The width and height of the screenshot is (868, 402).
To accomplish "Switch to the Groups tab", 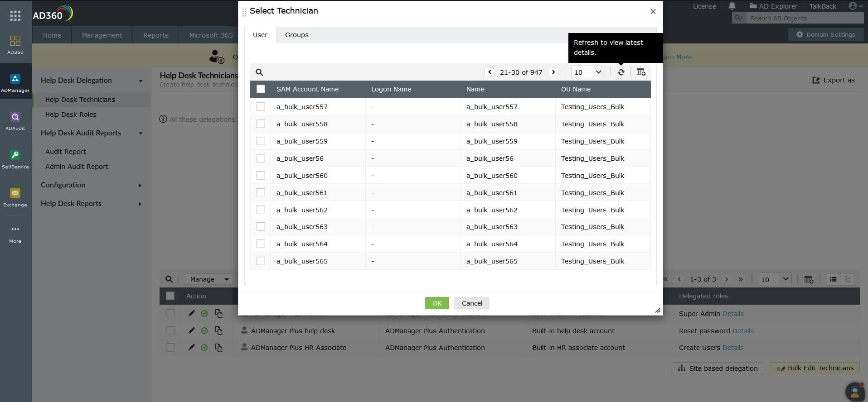I will point(297,35).
